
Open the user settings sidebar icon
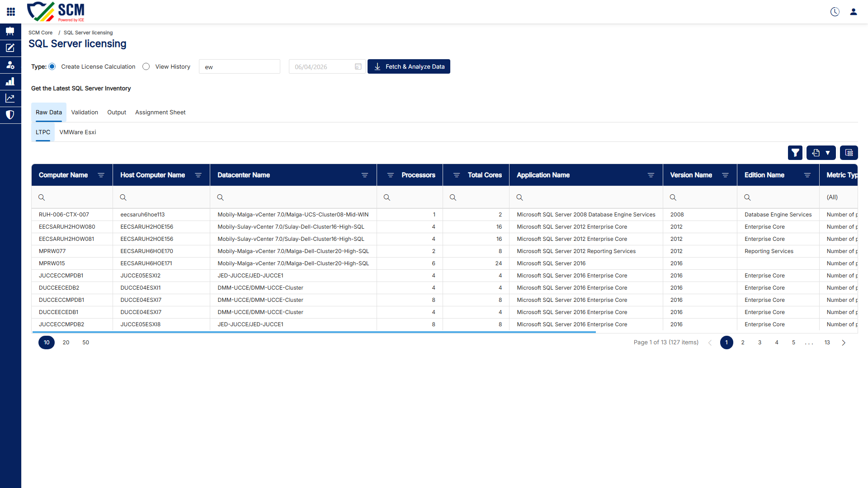pos(10,65)
